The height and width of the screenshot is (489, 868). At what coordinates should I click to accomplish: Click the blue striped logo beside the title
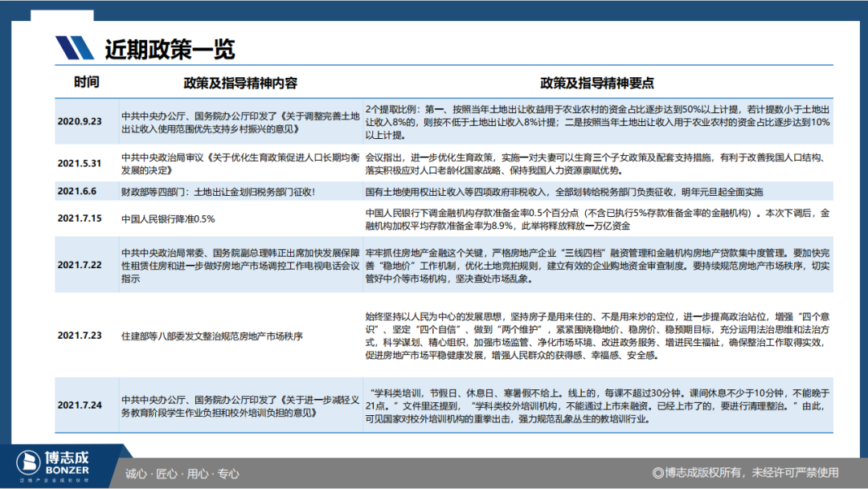click(x=76, y=48)
